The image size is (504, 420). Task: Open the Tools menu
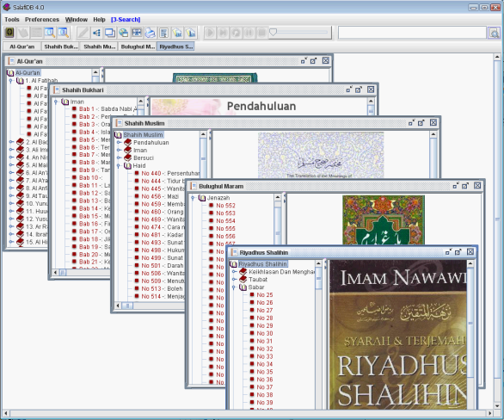[x=12, y=20]
